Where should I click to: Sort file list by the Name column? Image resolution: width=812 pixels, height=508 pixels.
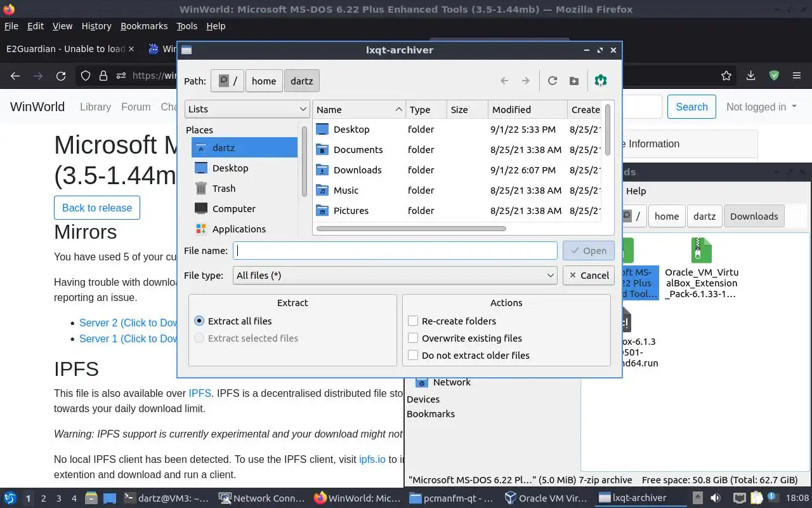[x=359, y=110]
